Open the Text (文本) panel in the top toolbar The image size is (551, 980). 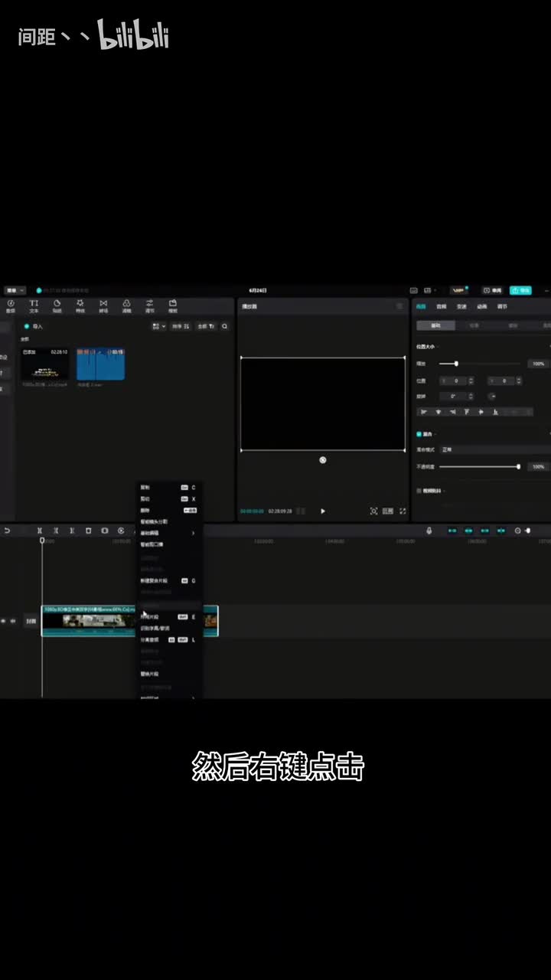click(34, 306)
